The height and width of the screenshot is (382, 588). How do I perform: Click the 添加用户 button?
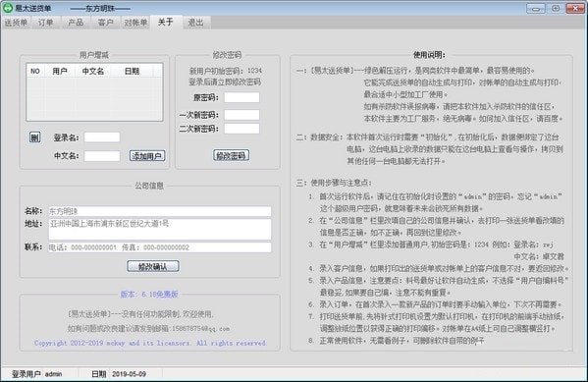coord(147,156)
